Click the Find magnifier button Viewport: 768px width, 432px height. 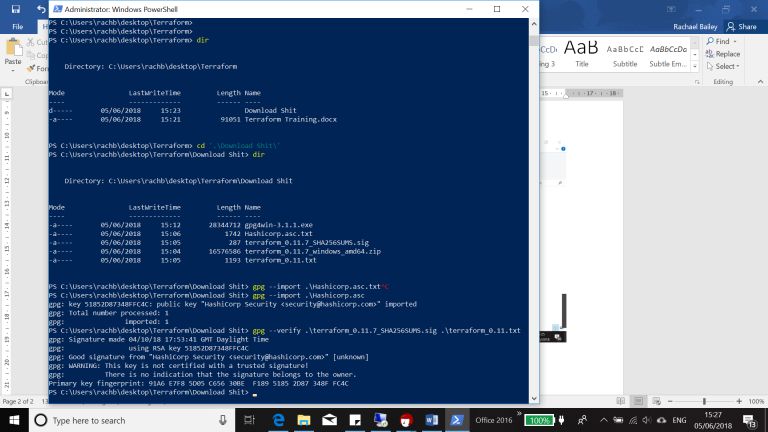pos(718,42)
